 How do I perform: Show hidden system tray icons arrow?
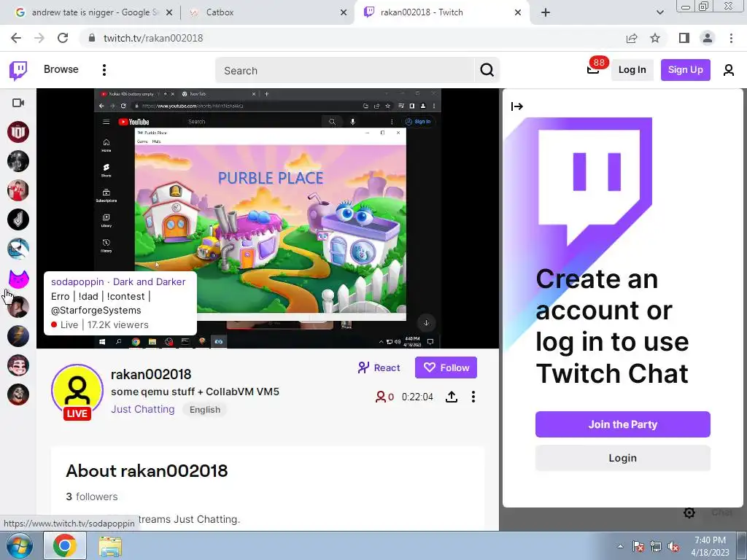pos(620,546)
